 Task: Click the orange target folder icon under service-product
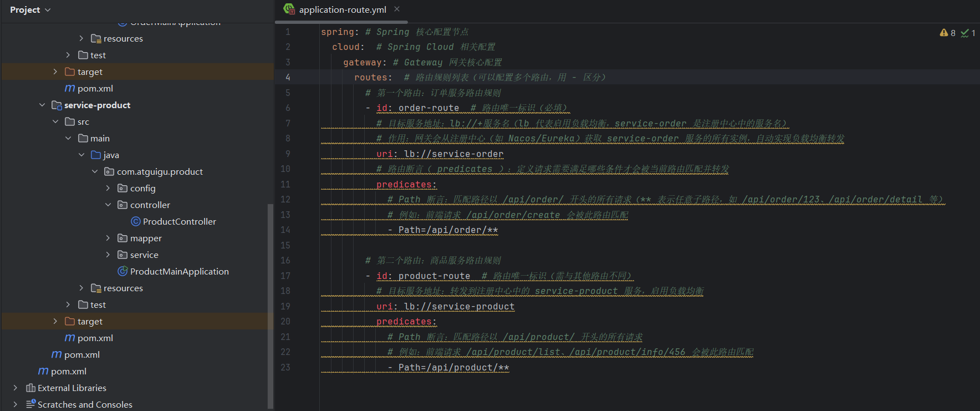(70, 321)
